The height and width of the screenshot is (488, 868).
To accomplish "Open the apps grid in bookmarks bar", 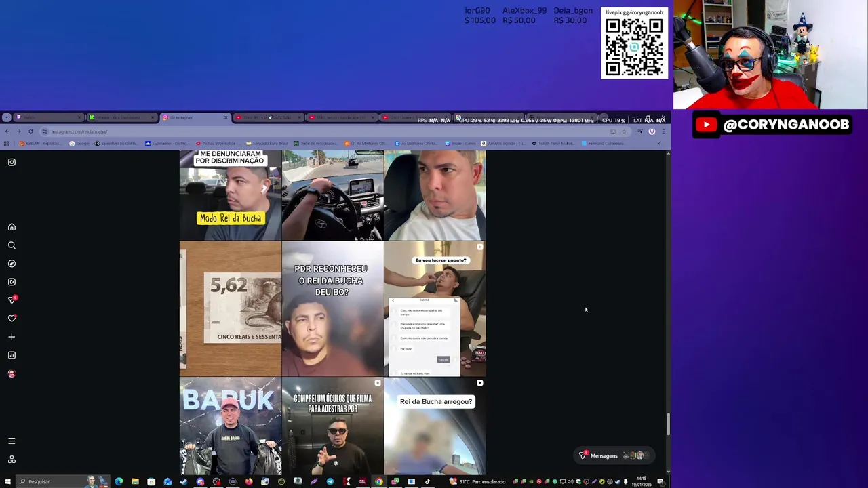I will [7, 144].
